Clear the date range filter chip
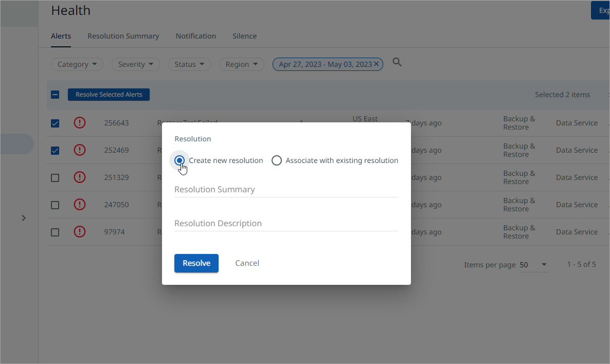 click(x=376, y=64)
